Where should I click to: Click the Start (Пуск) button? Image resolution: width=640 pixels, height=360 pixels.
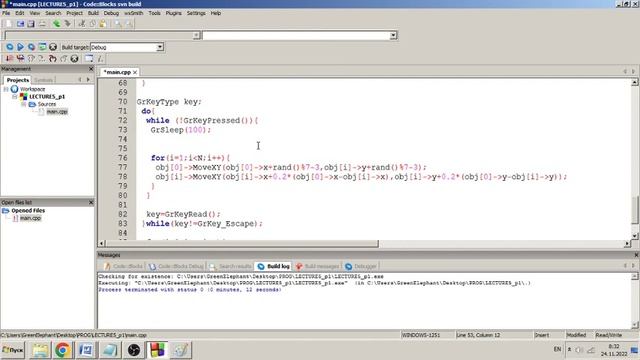coord(13,350)
